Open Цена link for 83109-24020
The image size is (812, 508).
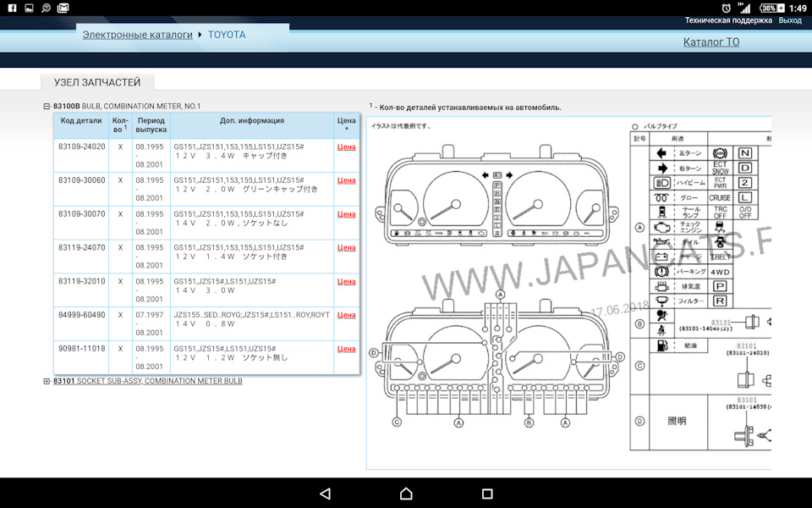click(x=347, y=146)
